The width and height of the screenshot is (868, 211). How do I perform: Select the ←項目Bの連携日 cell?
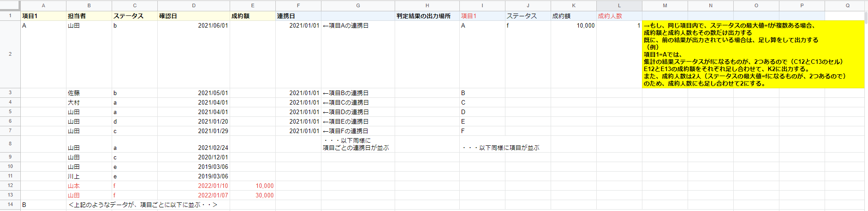(358, 93)
